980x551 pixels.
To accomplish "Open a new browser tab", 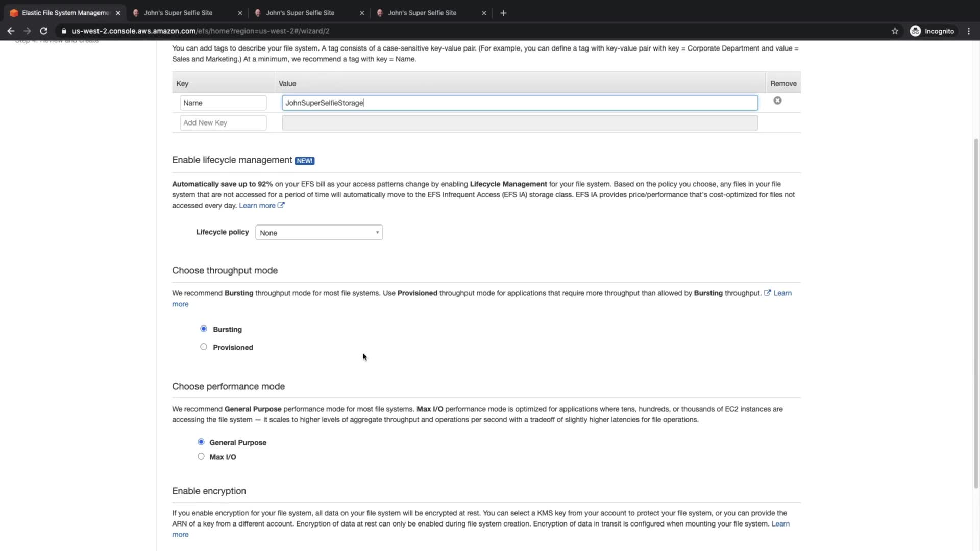I will point(503,13).
